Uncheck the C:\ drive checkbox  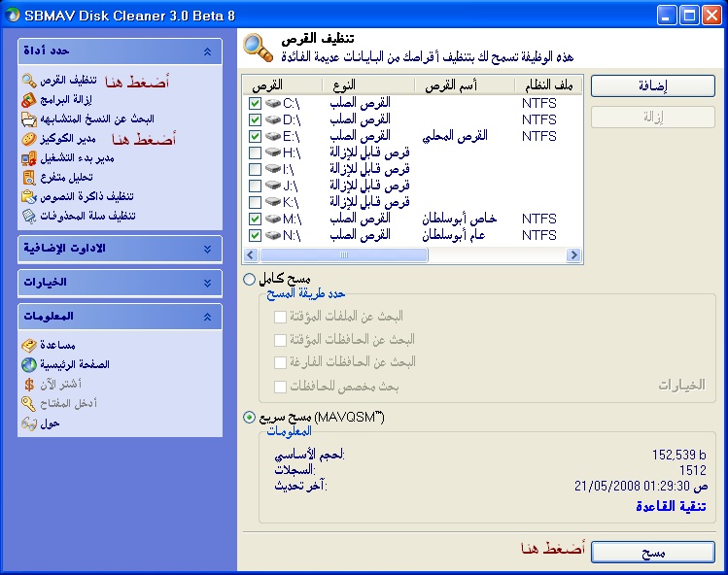click(x=255, y=103)
